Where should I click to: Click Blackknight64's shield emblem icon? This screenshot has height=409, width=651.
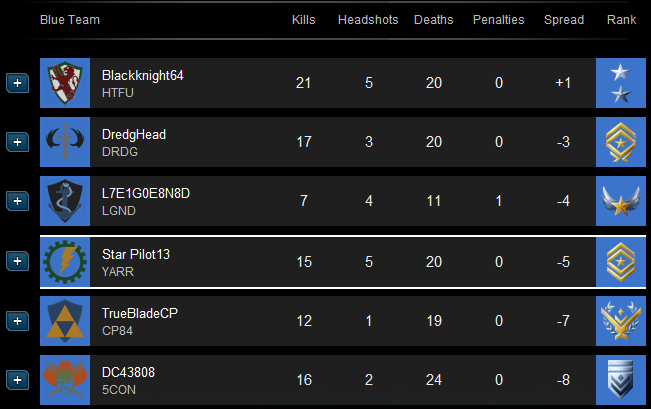click(65, 83)
